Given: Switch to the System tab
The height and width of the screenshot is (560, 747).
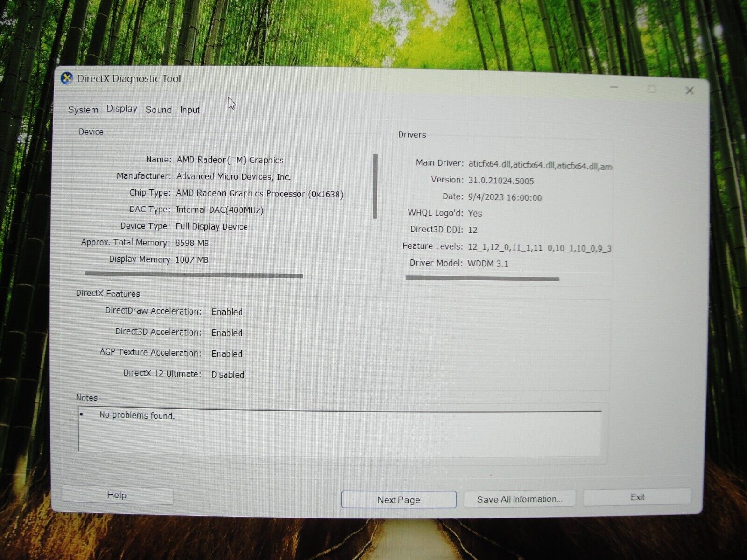Looking at the screenshot, I should point(83,110).
